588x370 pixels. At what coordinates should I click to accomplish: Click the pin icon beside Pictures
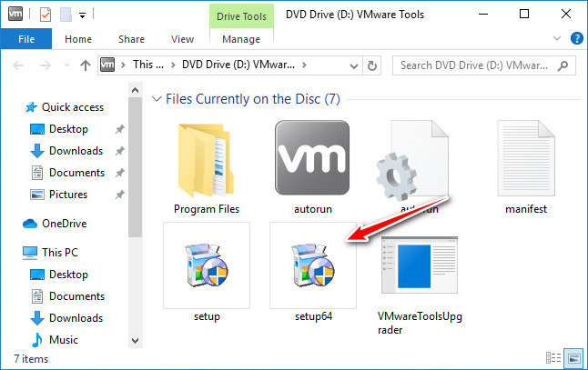click(x=119, y=195)
